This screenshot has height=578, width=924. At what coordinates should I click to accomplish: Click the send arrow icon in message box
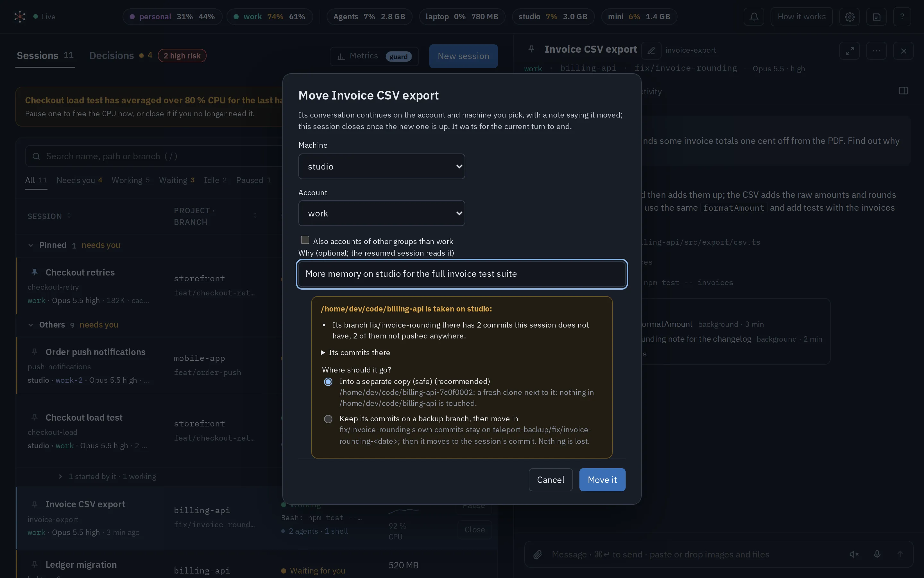click(900, 554)
